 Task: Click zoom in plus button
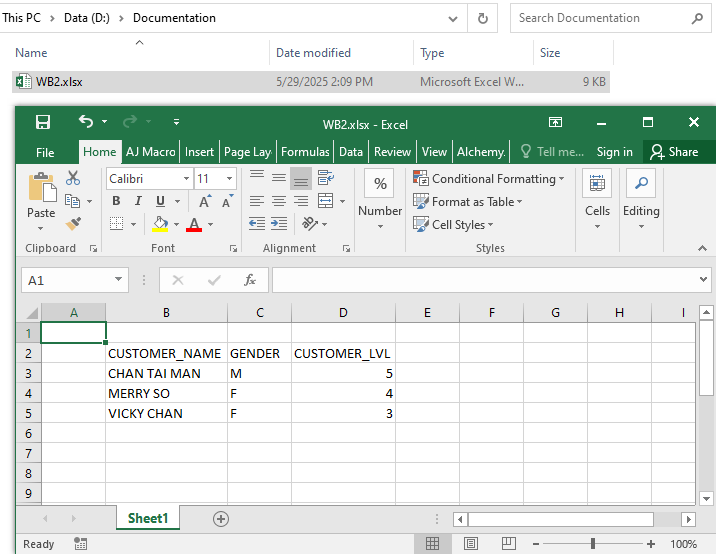(651, 544)
